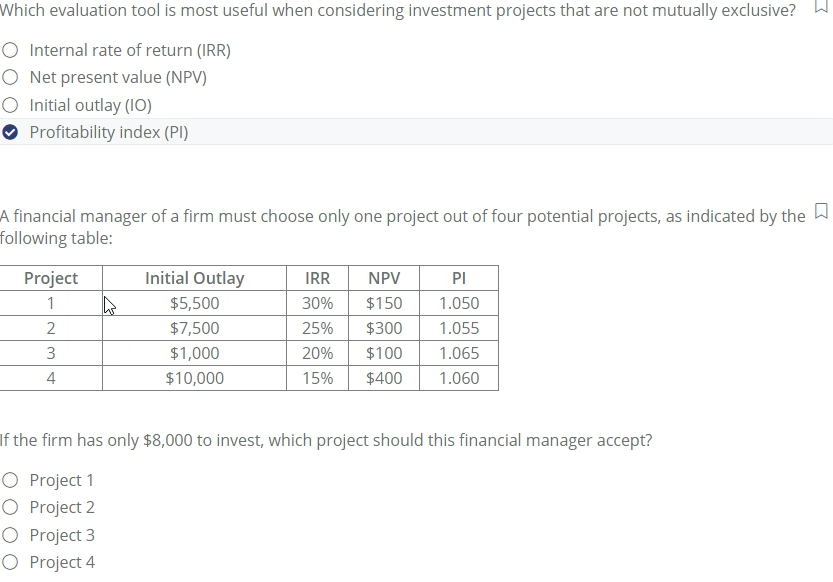Click the checkmark icon on Profitability index answer

pos(10,131)
